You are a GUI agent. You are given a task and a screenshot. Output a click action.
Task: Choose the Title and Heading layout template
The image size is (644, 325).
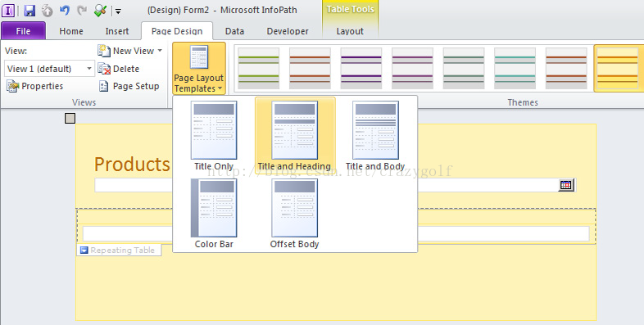pyautogui.click(x=294, y=136)
